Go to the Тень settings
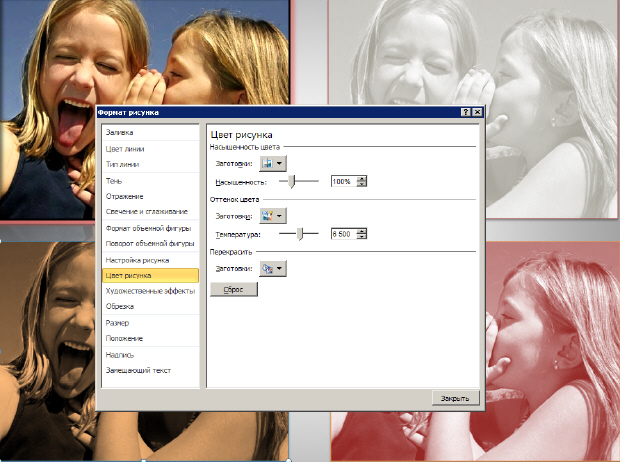Image resolution: width=620 pixels, height=462 pixels. 150,181
